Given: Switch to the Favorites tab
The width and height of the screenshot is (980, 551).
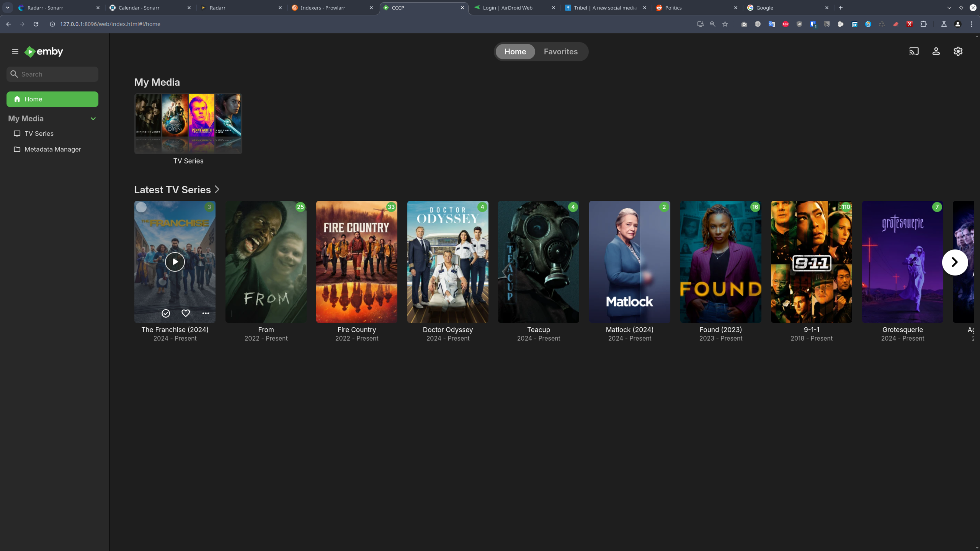Looking at the screenshot, I should point(560,52).
